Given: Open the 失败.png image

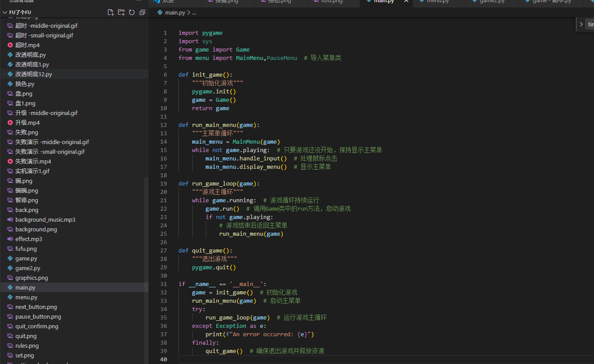Looking at the screenshot, I should click(74, 132).
